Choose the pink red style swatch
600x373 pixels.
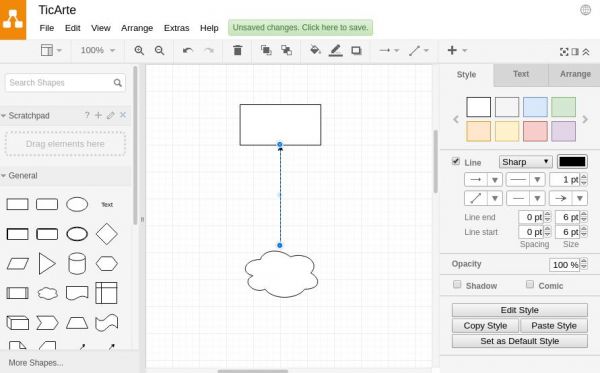535,131
